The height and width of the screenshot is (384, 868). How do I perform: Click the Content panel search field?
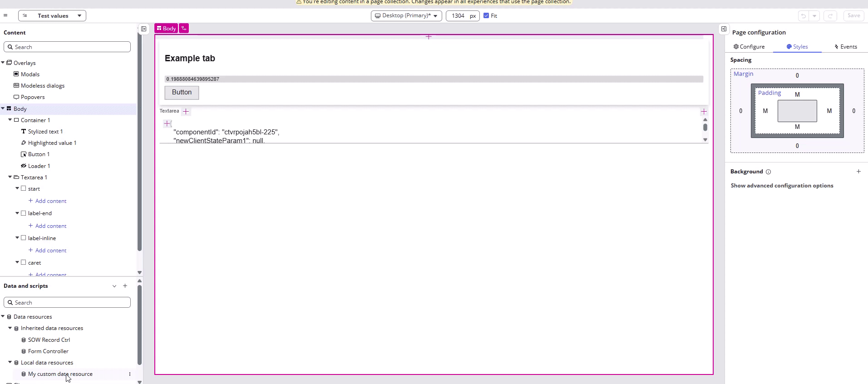(67, 47)
